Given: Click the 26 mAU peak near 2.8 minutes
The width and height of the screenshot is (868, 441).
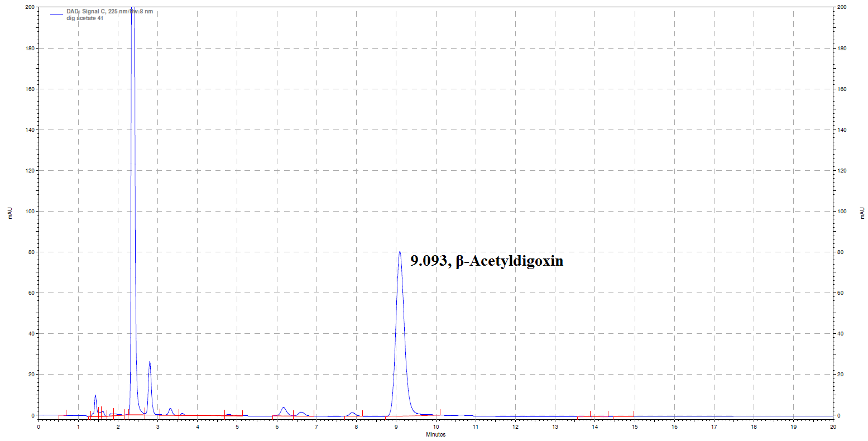Looking at the screenshot, I should tap(150, 362).
